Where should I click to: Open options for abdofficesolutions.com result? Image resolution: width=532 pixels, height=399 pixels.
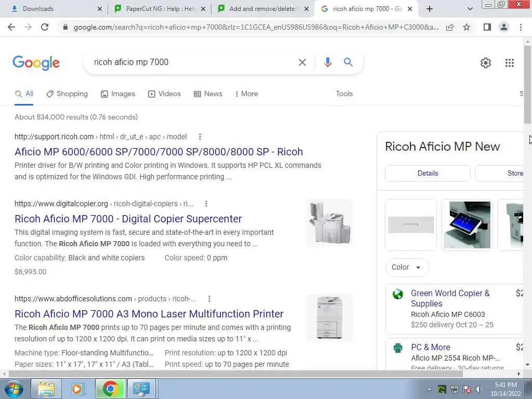tap(209, 299)
